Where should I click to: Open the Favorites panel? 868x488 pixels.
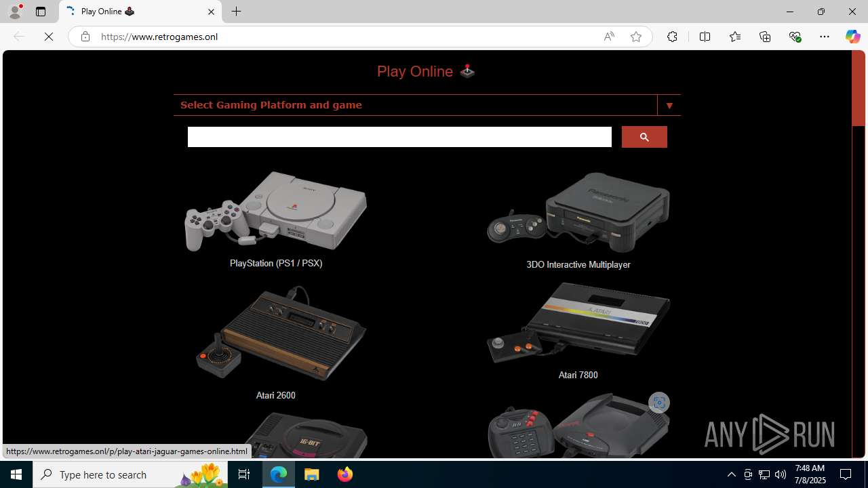click(x=734, y=37)
